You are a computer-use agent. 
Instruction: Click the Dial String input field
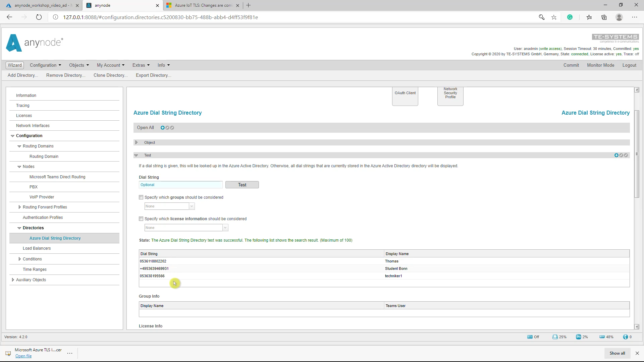pyautogui.click(x=180, y=185)
